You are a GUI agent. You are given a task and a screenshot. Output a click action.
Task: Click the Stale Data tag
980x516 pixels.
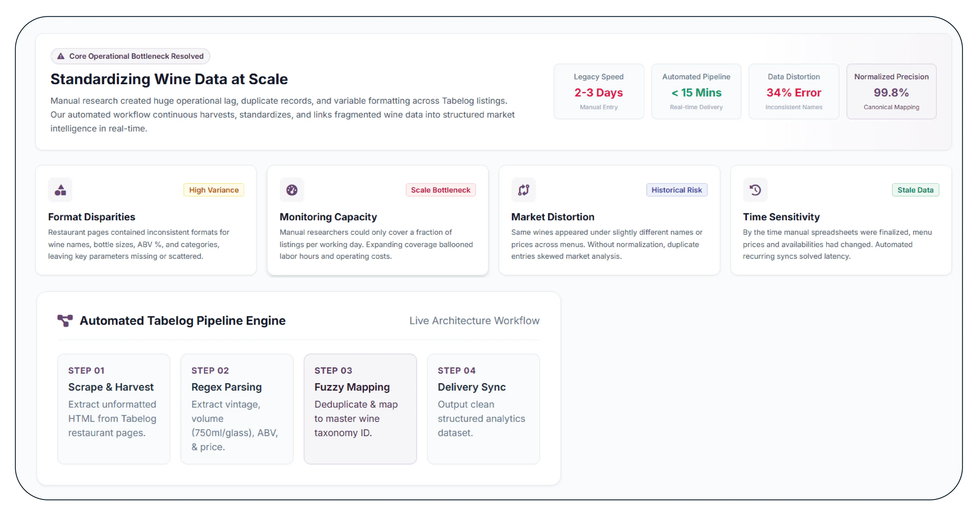(x=915, y=190)
